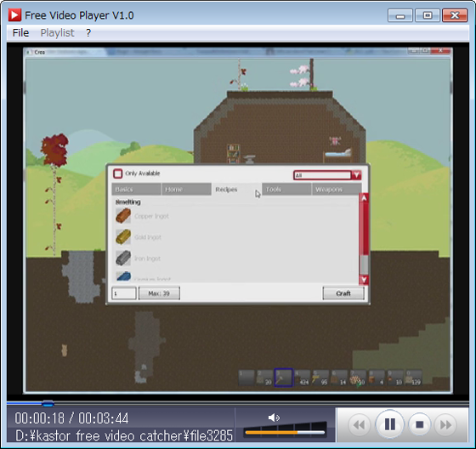Maximize the Free Video Player window
The image size is (476, 449).
pyautogui.click(x=428, y=15)
